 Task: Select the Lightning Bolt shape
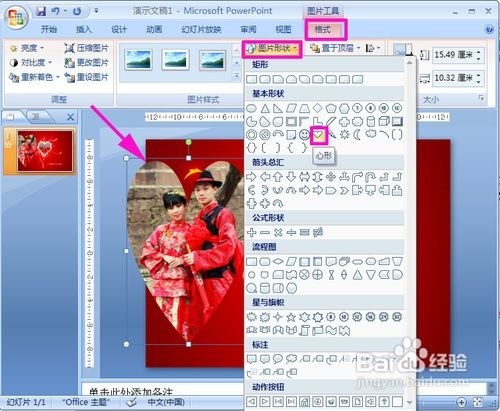(x=331, y=135)
